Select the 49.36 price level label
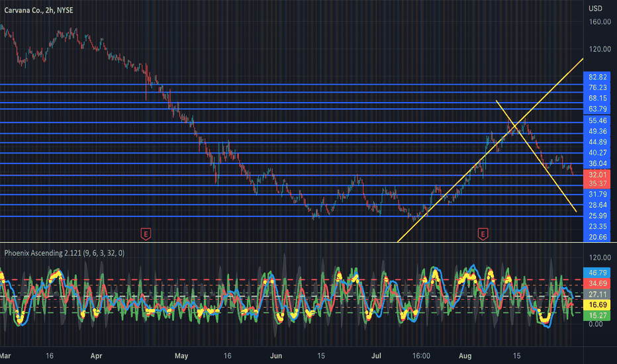This screenshot has height=364, width=617. click(597, 132)
